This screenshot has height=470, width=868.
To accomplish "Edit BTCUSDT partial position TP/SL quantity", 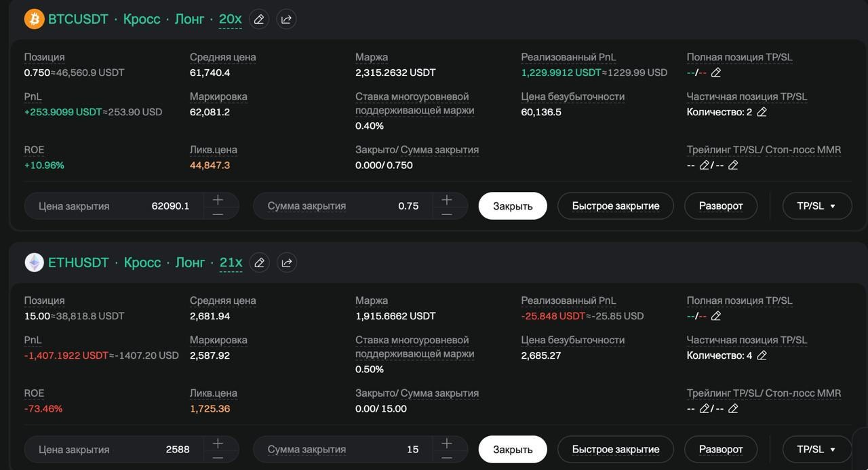I will tap(762, 112).
